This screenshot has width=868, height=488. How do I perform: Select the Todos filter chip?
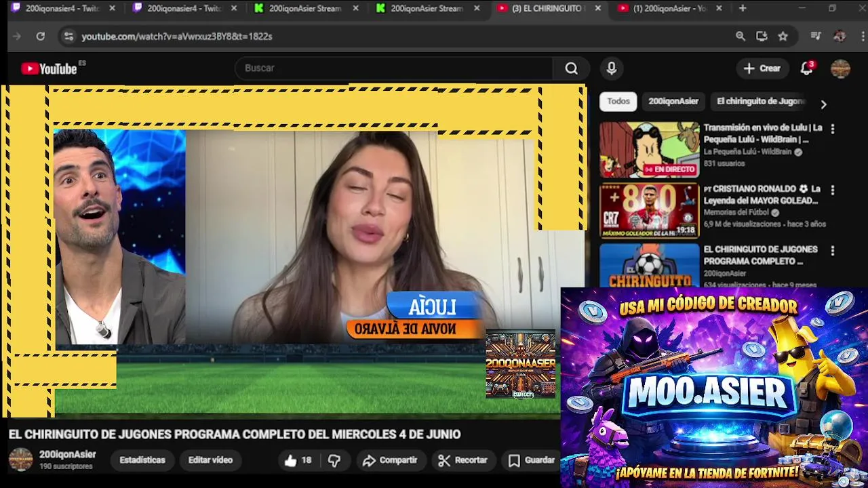618,101
